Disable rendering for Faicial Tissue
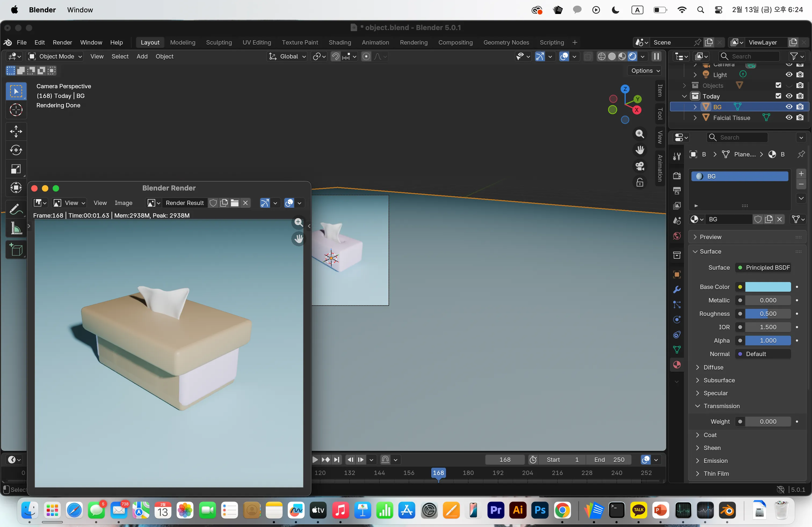Viewport: 812px width, 527px height. pos(800,118)
